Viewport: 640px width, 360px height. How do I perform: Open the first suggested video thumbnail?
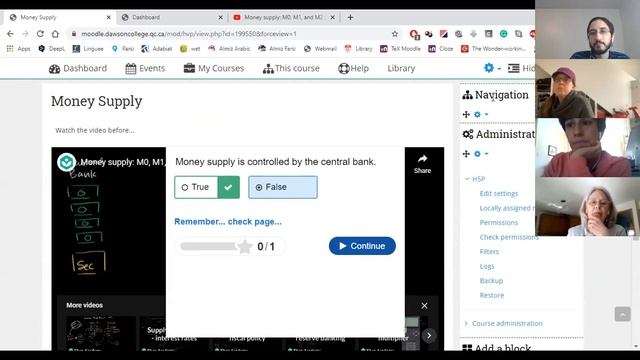click(100, 333)
